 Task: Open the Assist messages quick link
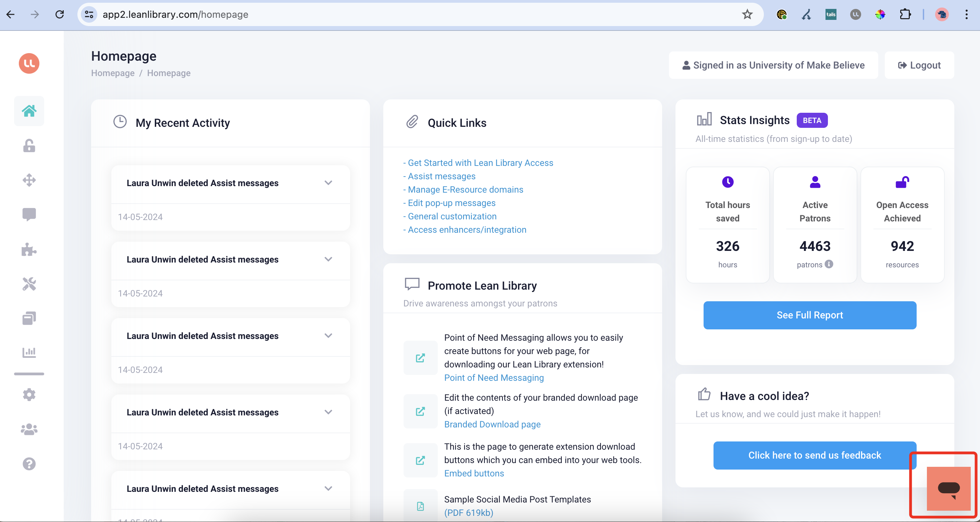441,176
